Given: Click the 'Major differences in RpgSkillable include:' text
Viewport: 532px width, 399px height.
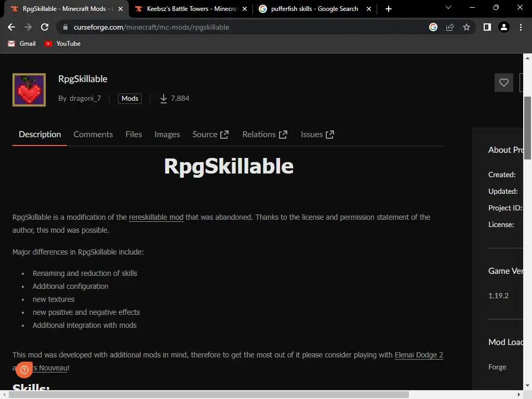Looking at the screenshot, I should pos(78,252).
